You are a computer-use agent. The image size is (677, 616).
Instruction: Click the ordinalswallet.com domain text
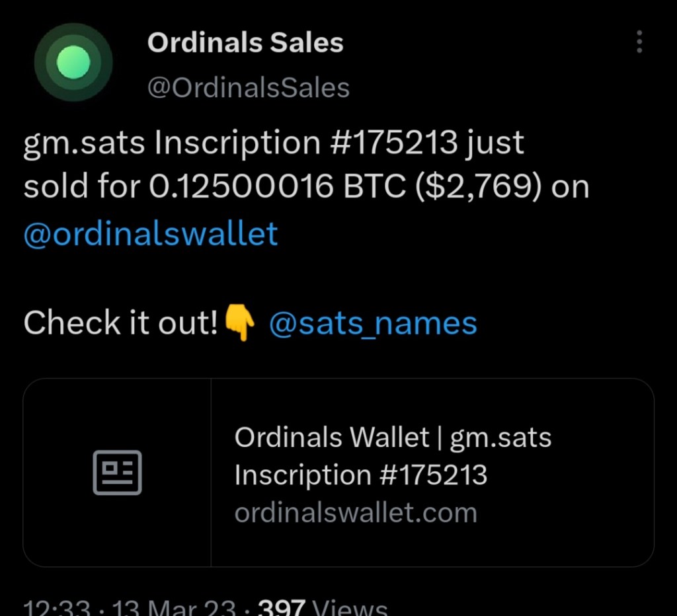[356, 513]
